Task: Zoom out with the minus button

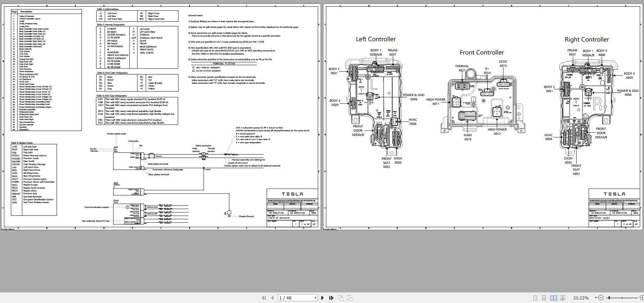Action: point(601,298)
